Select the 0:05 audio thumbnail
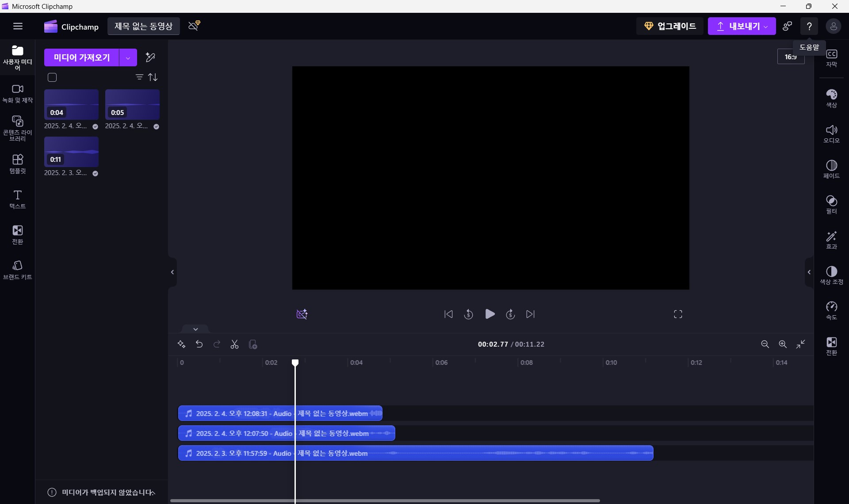Viewport: 849px width, 504px height. (x=132, y=104)
